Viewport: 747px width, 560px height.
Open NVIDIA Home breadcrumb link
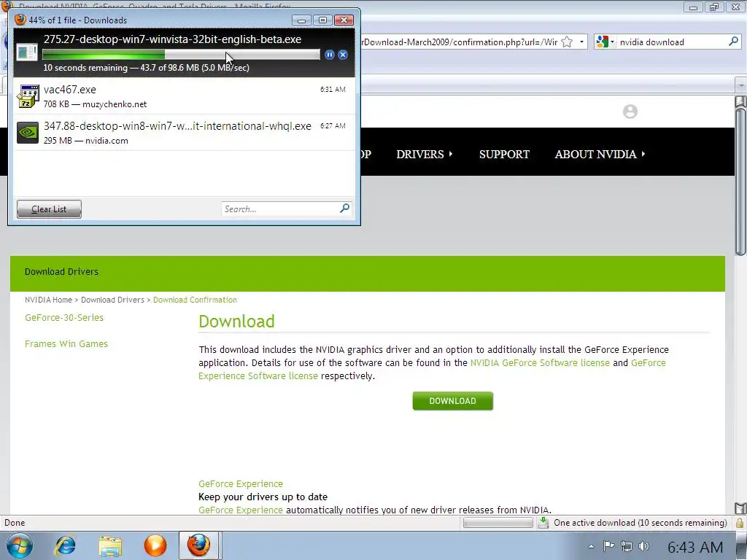tap(48, 300)
